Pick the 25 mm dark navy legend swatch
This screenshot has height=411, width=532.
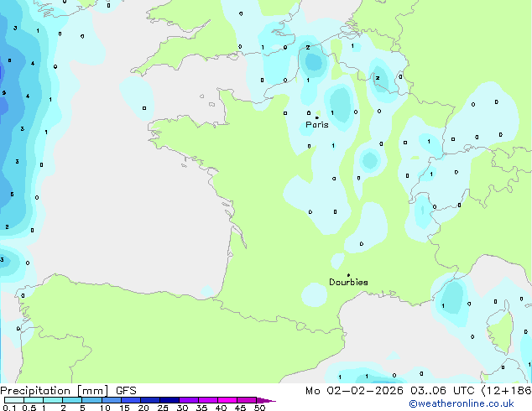pyautogui.click(x=170, y=400)
